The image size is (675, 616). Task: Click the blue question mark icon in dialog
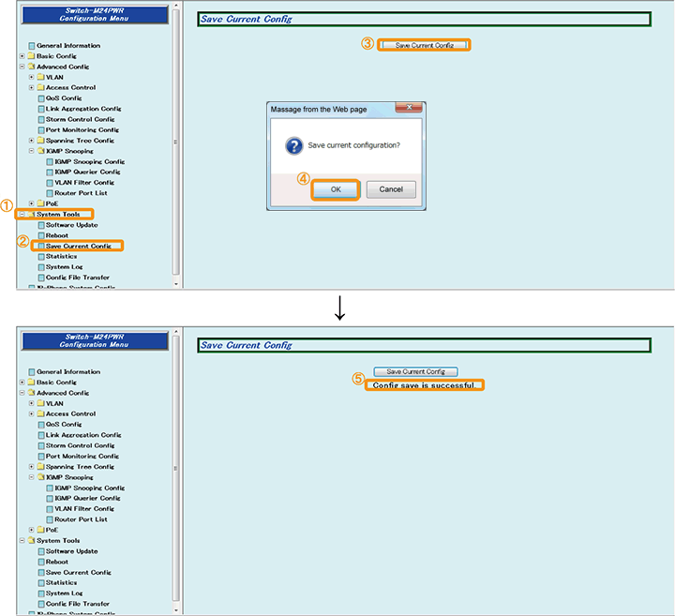(x=292, y=146)
